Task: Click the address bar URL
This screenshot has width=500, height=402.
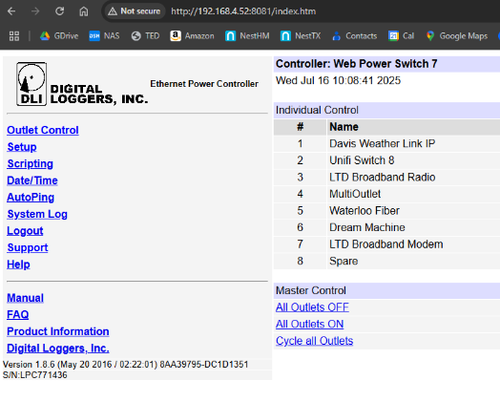Action: [243, 11]
